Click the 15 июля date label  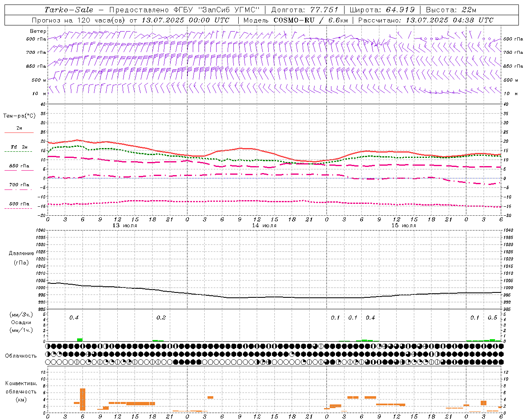click(x=404, y=226)
